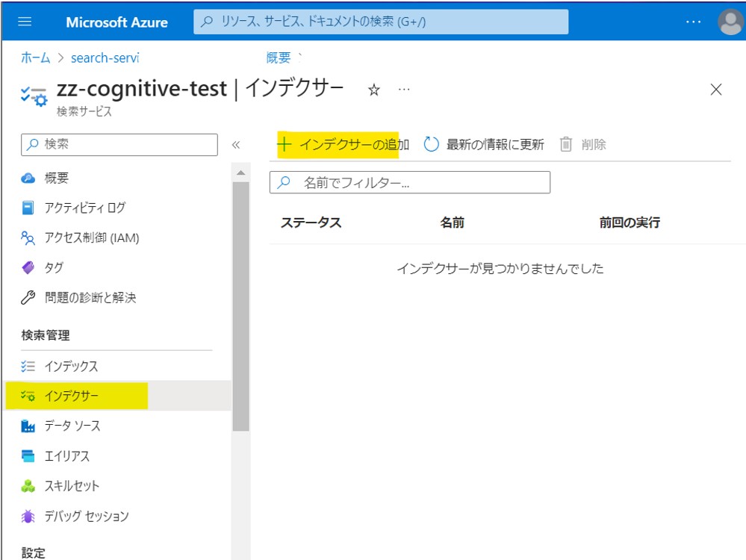The width and height of the screenshot is (746, 560).
Task: Click magnifier icon in name filter
Action: pos(284,182)
